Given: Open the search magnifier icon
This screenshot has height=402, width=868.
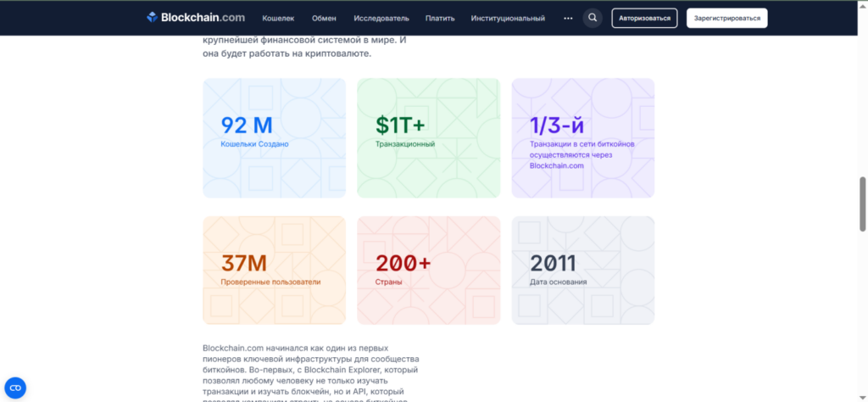Looking at the screenshot, I should [x=593, y=18].
